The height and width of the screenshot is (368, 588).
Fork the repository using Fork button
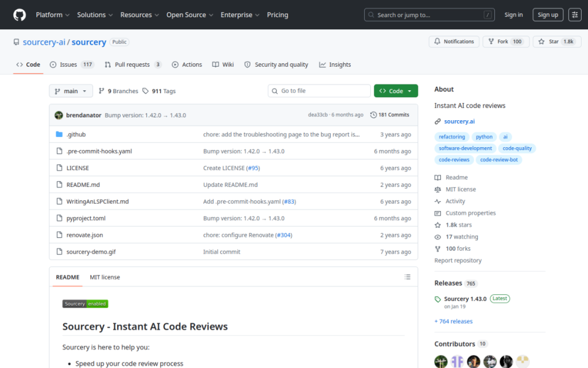pos(506,41)
